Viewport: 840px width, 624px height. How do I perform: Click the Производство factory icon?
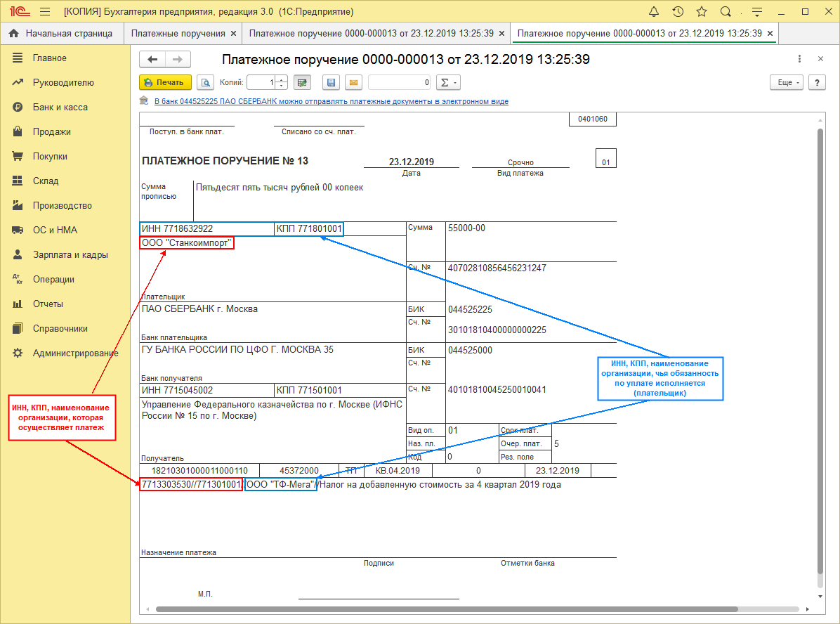click(x=18, y=205)
